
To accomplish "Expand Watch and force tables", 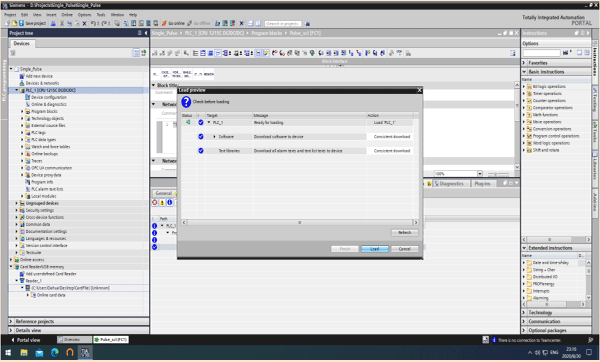I will pos(22,147).
